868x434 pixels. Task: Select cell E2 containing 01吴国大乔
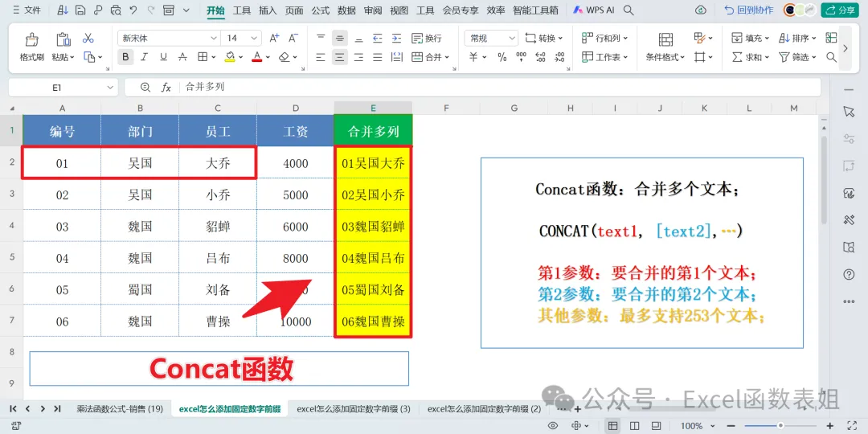click(x=374, y=163)
